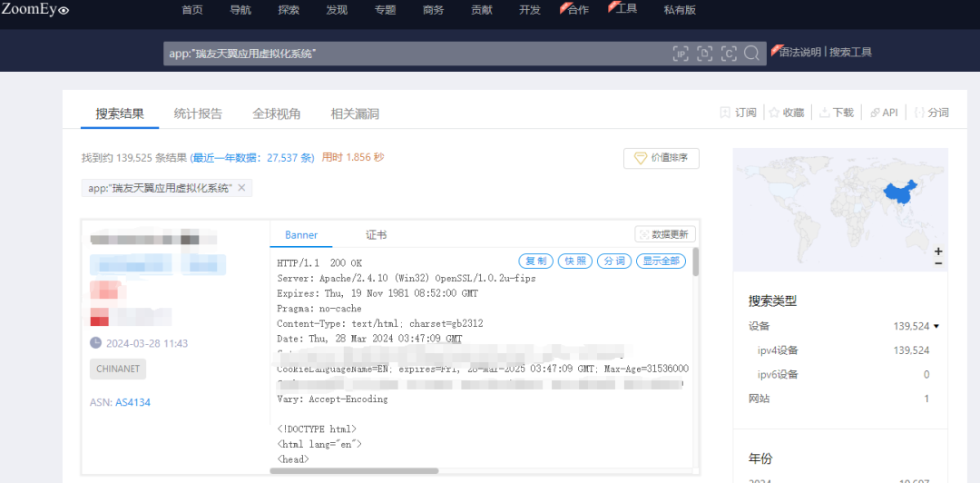
Task: Collapse the 设备 count arrow
Action: [x=936, y=326]
